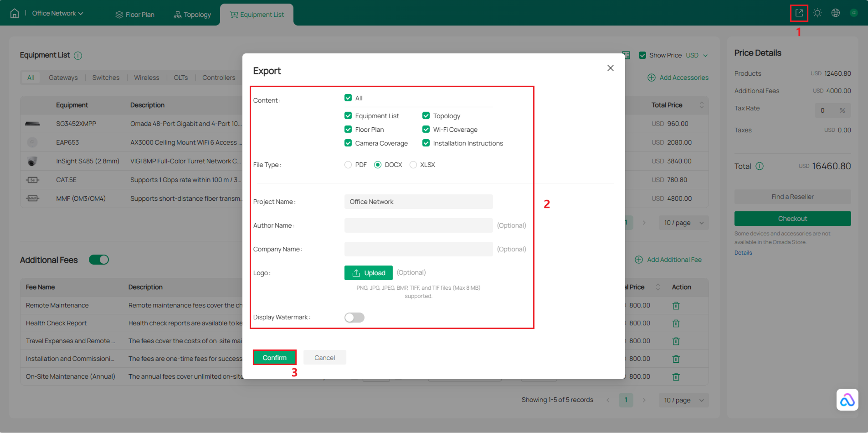Toggle the light/dark theme icon
This screenshot has height=433, width=868.
(x=817, y=13)
